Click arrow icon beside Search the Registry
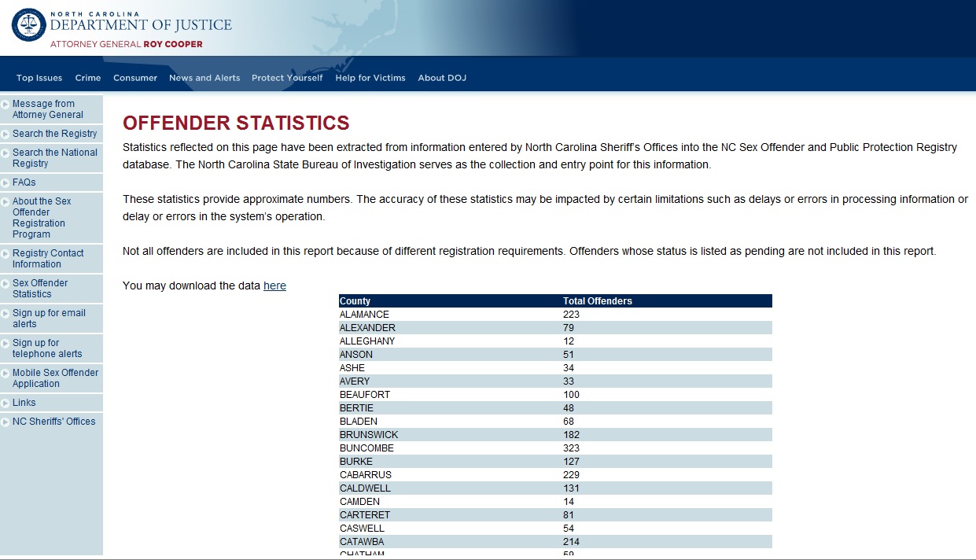Screen dimensions: 976x560 6,134
